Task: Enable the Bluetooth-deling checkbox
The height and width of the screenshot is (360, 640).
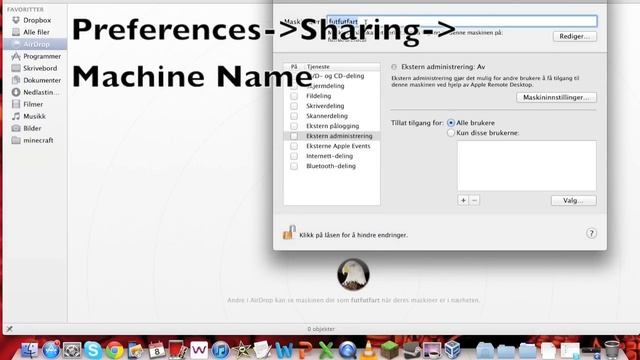Action: 294,166
